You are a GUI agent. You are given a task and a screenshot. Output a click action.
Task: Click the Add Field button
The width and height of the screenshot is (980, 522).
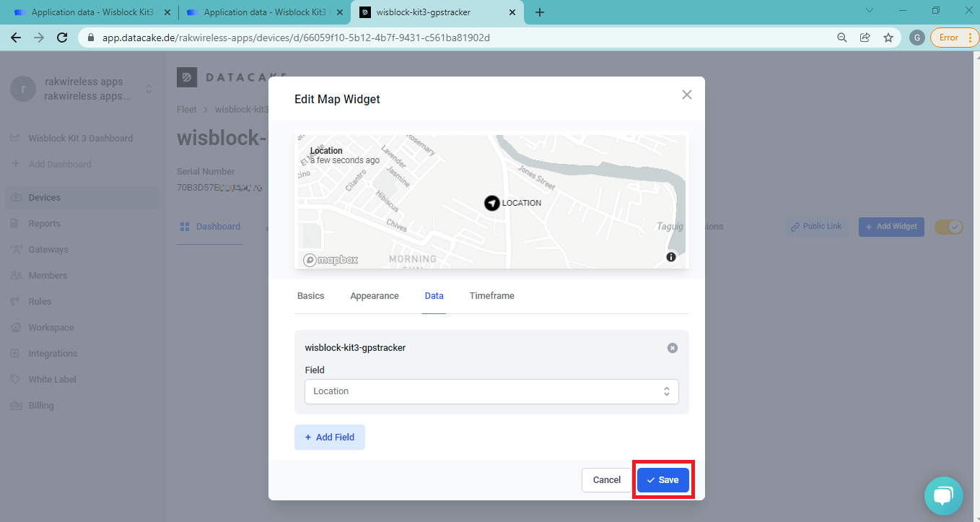click(329, 438)
